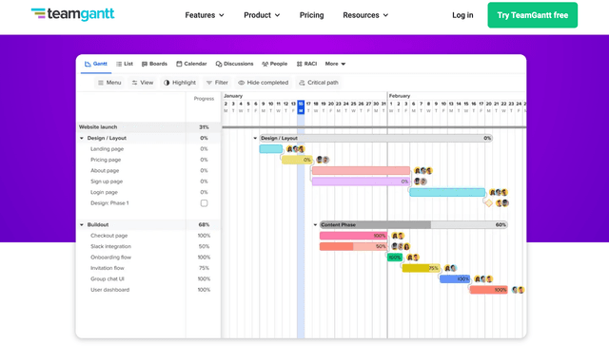The image size is (609, 364).
Task: Switch to the Boards tab
Action: (x=154, y=64)
